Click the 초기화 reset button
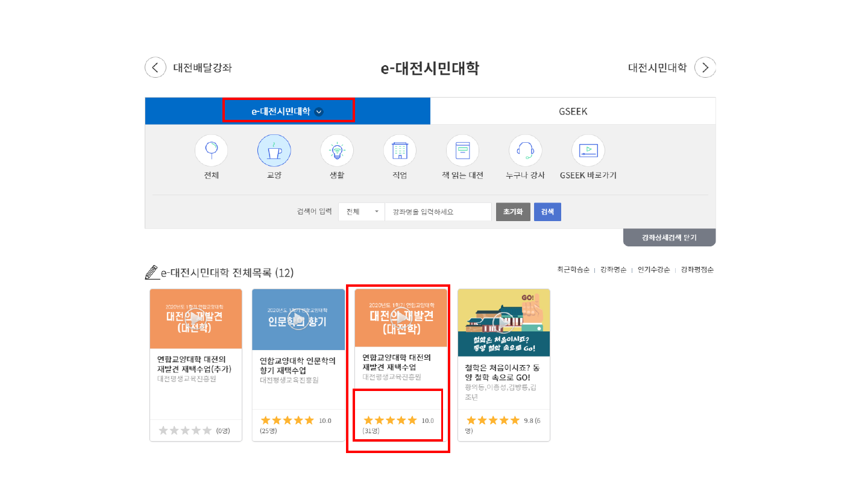Viewport: 868px width, 488px height. tap(513, 212)
